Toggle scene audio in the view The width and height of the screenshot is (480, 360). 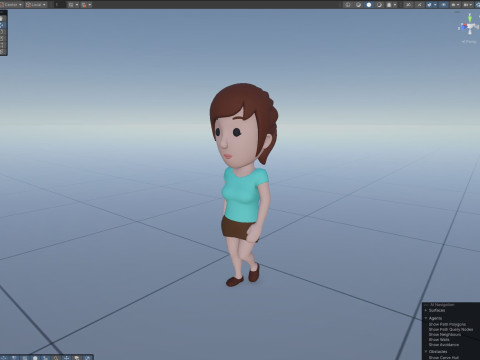point(420,5)
